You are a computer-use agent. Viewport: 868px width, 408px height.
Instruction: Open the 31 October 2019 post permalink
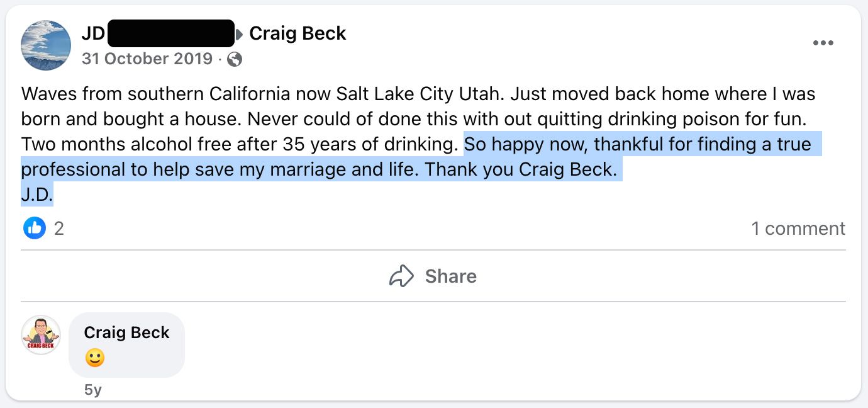[x=147, y=59]
